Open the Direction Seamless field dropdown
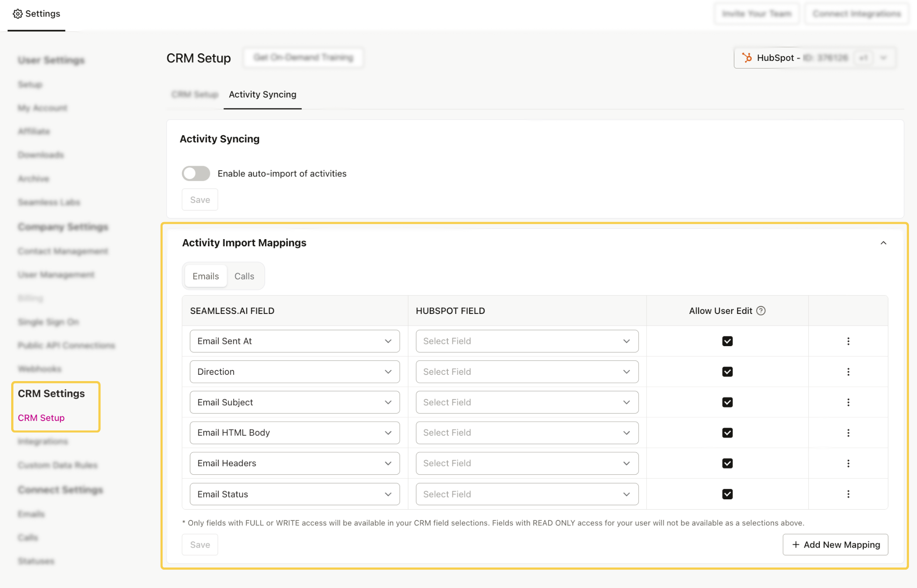This screenshot has height=588, width=917. [x=295, y=372]
